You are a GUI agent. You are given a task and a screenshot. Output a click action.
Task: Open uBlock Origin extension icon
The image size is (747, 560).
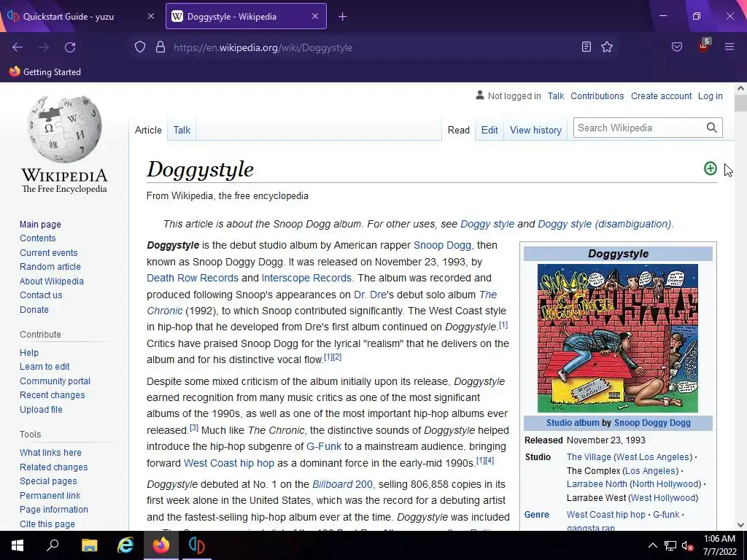click(704, 46)
